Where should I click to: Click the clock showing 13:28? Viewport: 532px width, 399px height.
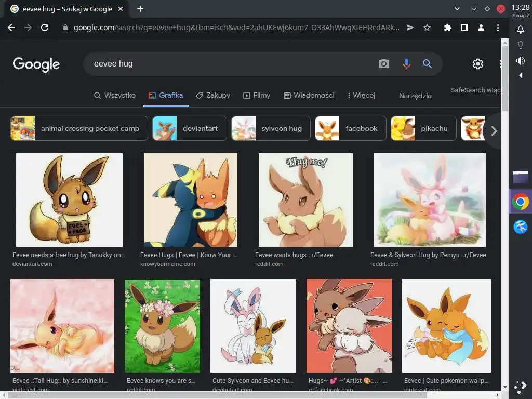[x=520, y=7]
